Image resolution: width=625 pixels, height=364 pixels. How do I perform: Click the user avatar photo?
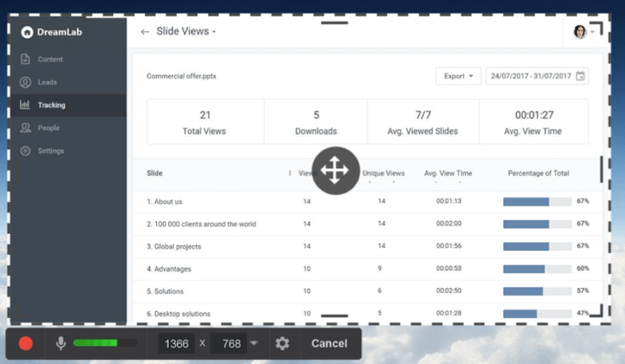(580, 31)
